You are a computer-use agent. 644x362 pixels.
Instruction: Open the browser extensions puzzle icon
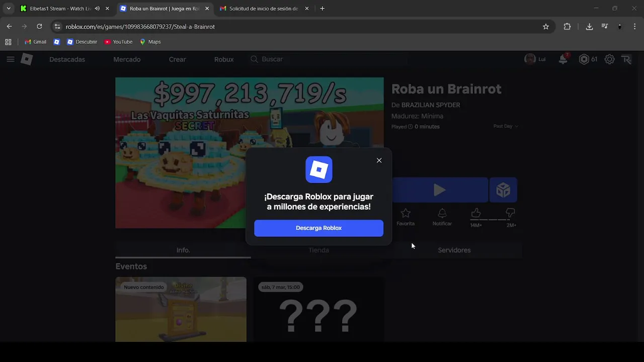(567, 27)
